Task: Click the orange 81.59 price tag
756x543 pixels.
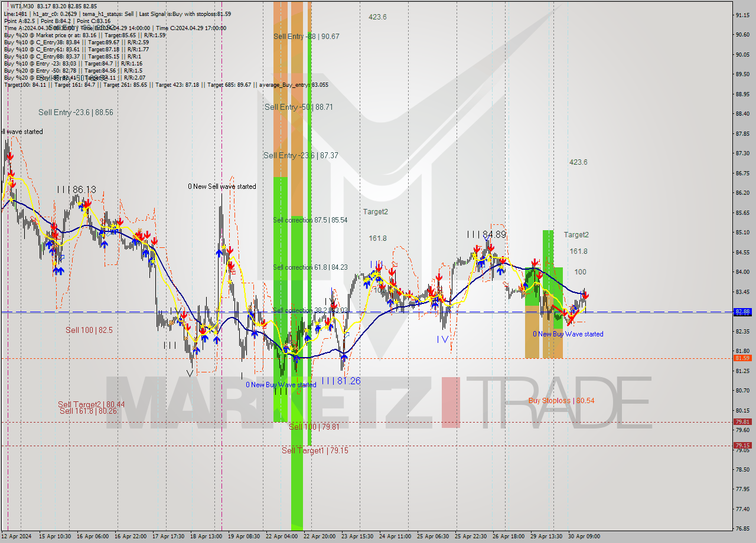Action: [742, 358]
